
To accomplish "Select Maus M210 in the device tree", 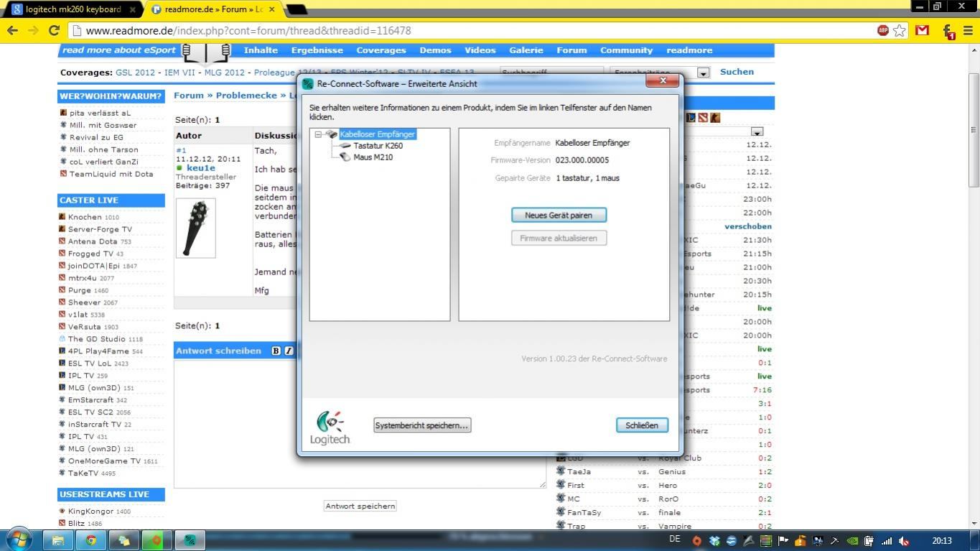I will coord(373,157).
